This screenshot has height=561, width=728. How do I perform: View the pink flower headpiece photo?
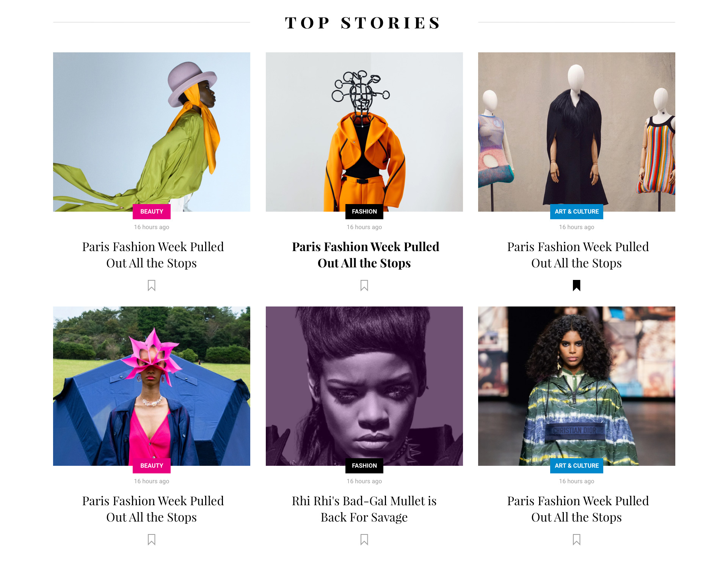click(x=152, y=386)
